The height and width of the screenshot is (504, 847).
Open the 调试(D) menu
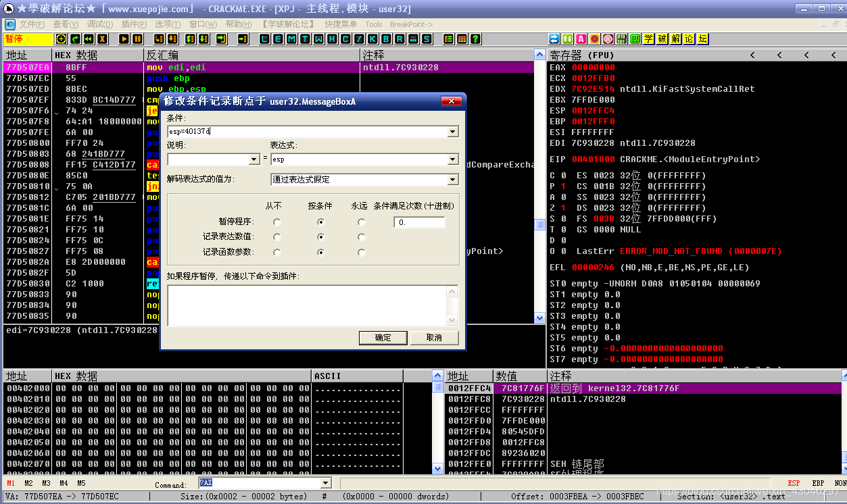[x=100, y=24]
